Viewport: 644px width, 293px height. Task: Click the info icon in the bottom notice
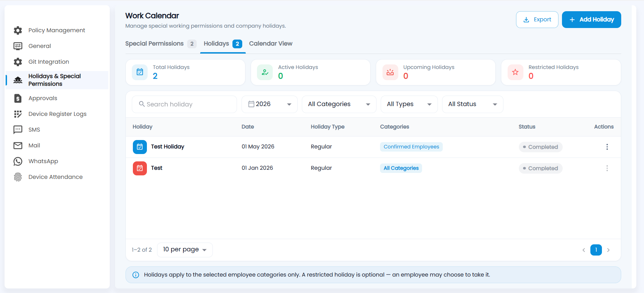coord(136,275)
